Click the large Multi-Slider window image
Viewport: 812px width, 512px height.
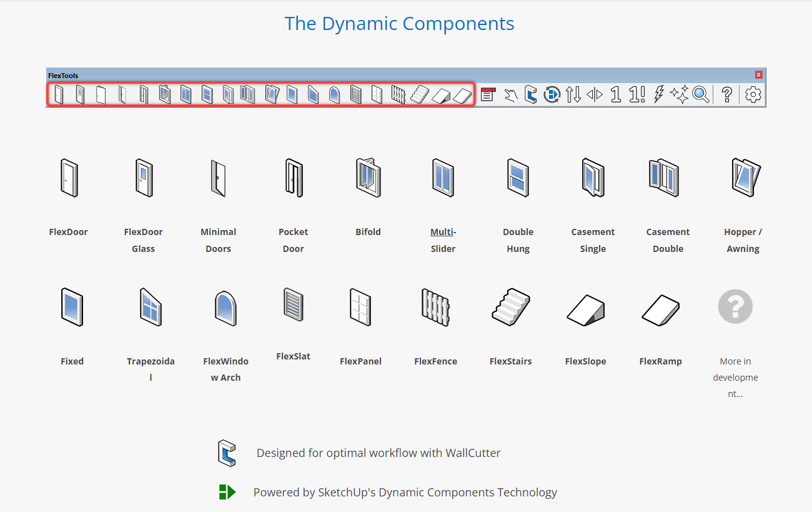tap(443, 178)
